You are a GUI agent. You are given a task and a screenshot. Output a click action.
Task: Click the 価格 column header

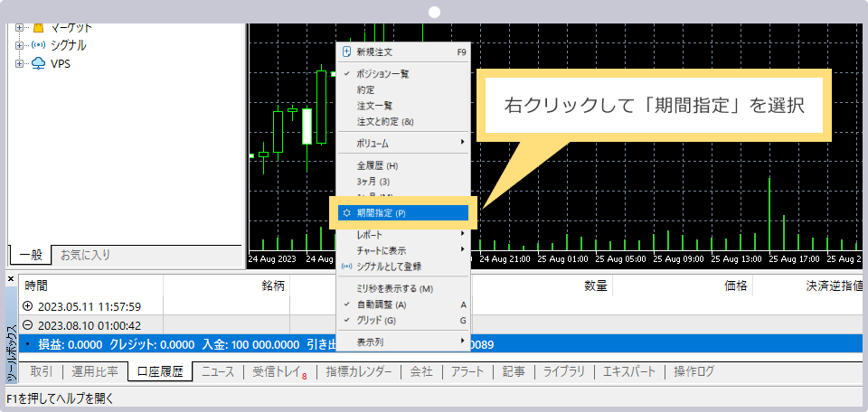pyautogui.click(x=683, y=286)
